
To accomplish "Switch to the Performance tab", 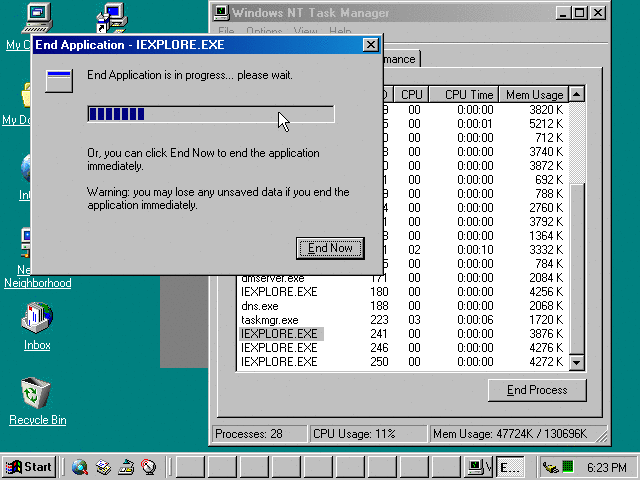I will point(400,59).
